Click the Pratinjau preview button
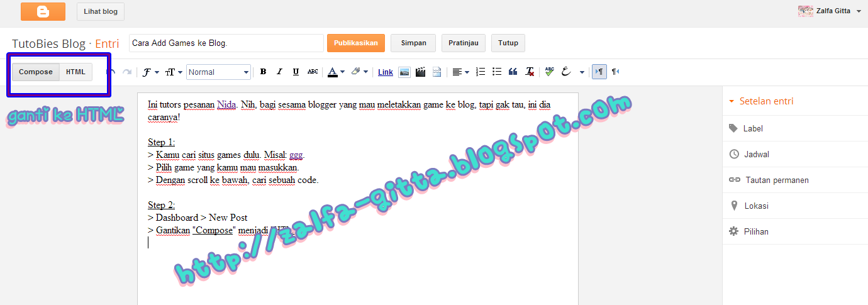 pos(464,43)
